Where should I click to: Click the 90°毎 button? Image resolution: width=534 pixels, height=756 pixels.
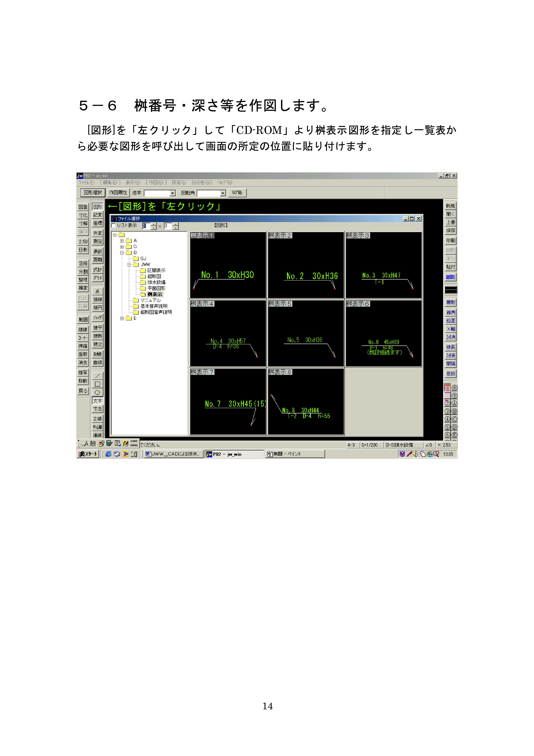point(237,193)
